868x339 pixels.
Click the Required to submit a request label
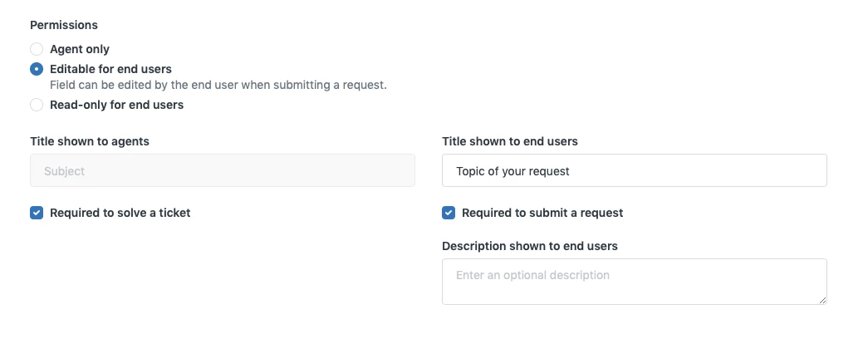[x=542, y=213]
